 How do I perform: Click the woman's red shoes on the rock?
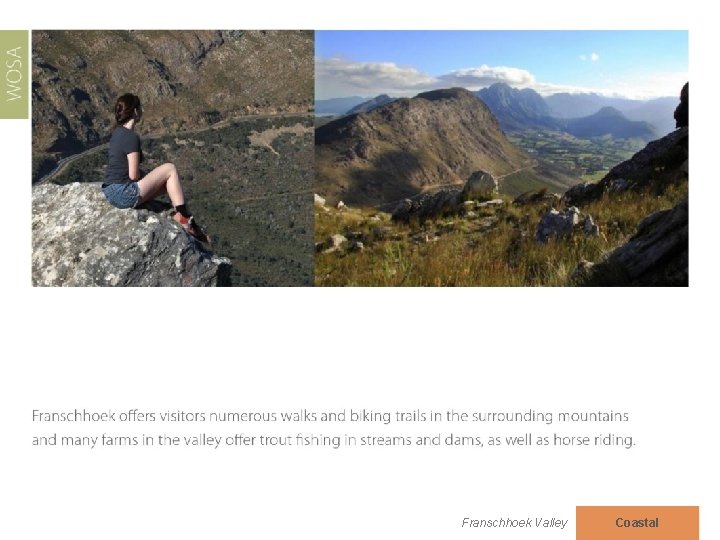(x=192, y=225)
